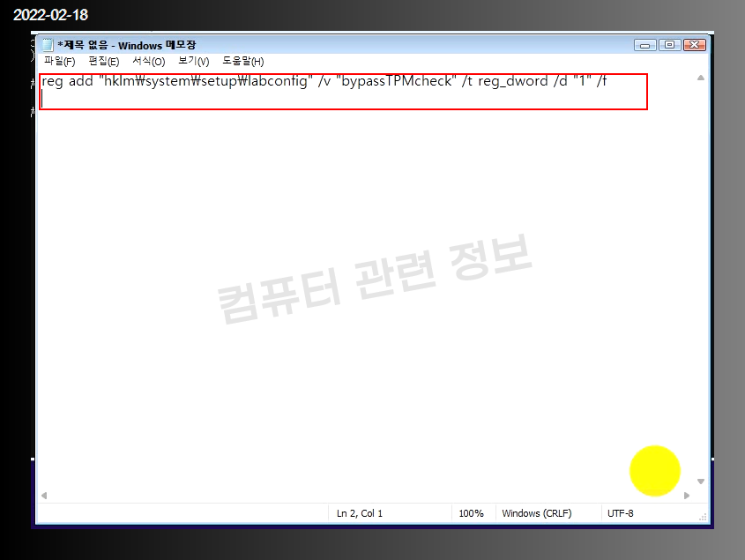The width and height of the screenshot is (745, 560).
Task: Click the horizontal scrollbar left arrow
Action: tap(44, 496)
